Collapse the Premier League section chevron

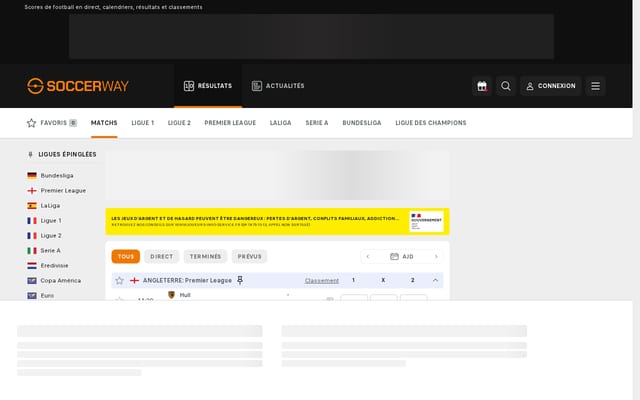435,280
